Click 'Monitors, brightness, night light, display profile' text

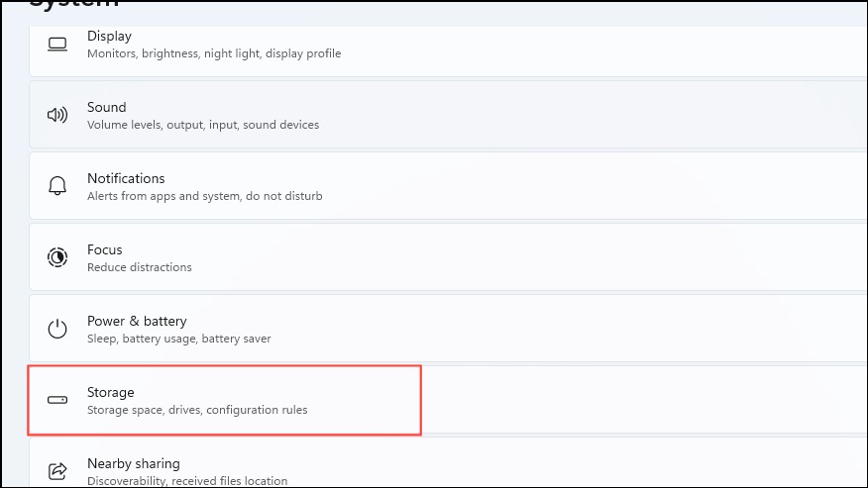click(x=214, y=53)
